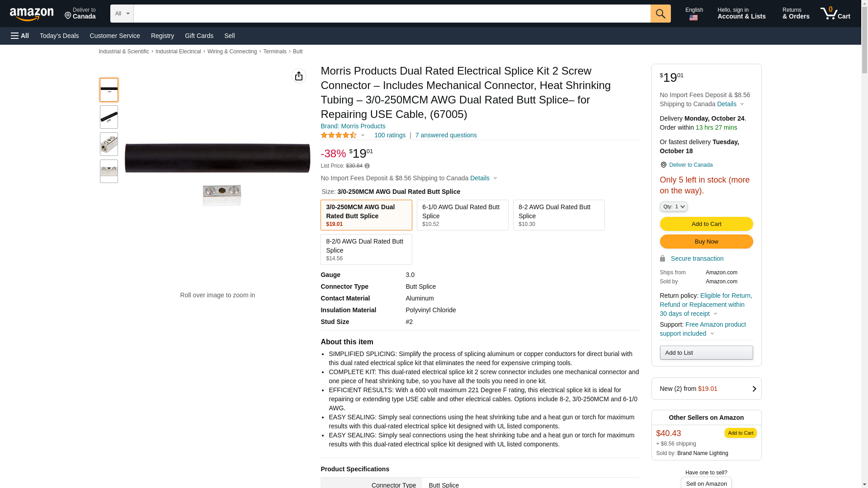The image size is (868, 488).
Task: Expand the Add to List dropdown
Action: click(x=706, y=352)
